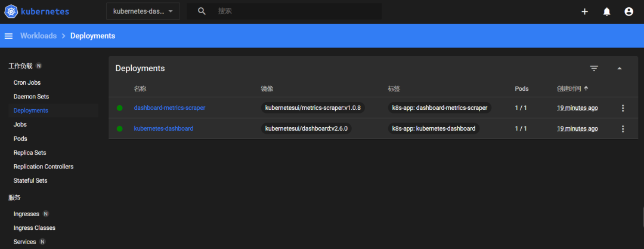Viewport: 644px width, 249px height.
Task: Open actions menu for kubernetes-dashboard row
Action: pos(623,129)
